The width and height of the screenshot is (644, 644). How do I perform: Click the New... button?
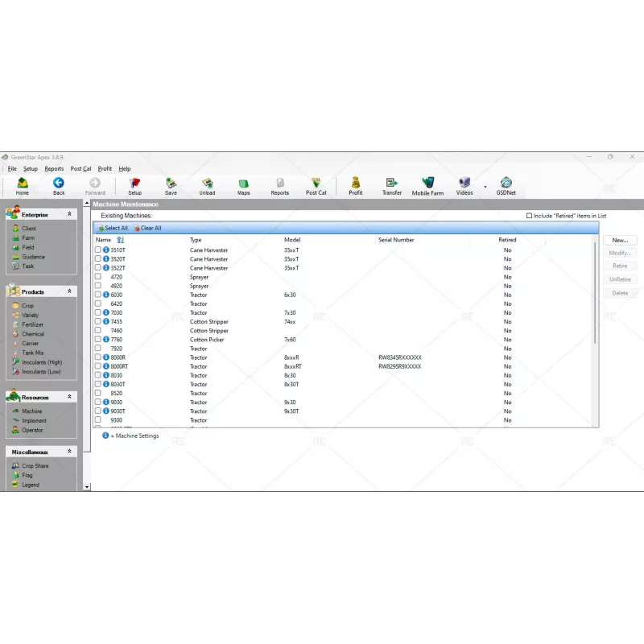click(x=619, y=240)
